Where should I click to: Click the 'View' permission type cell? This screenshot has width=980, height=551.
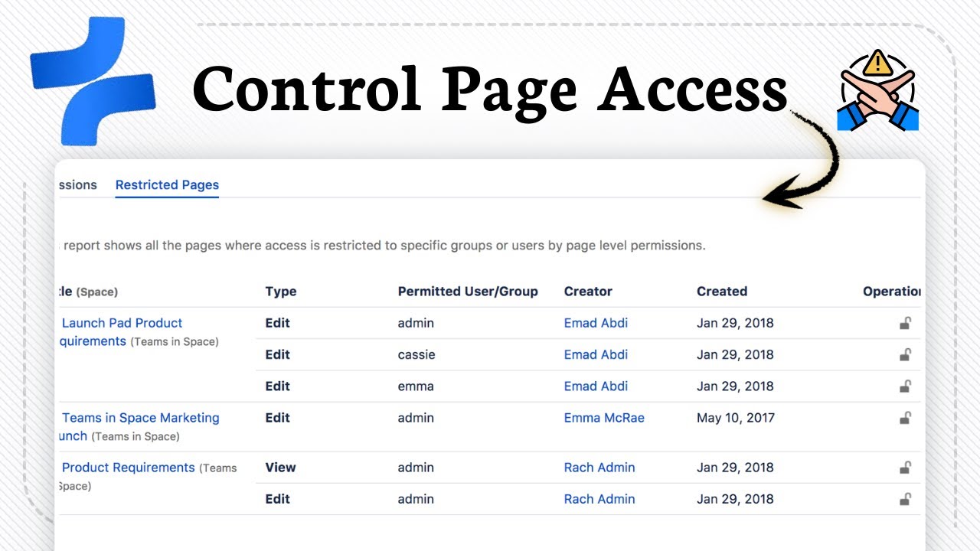pyautogui.click(x=280, y=468)
